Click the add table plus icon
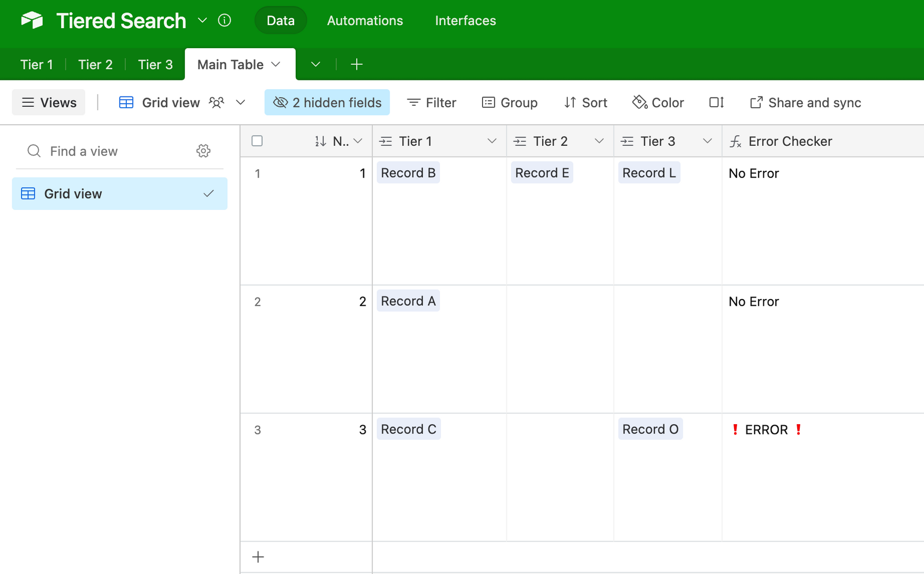 tap(357, 64)
